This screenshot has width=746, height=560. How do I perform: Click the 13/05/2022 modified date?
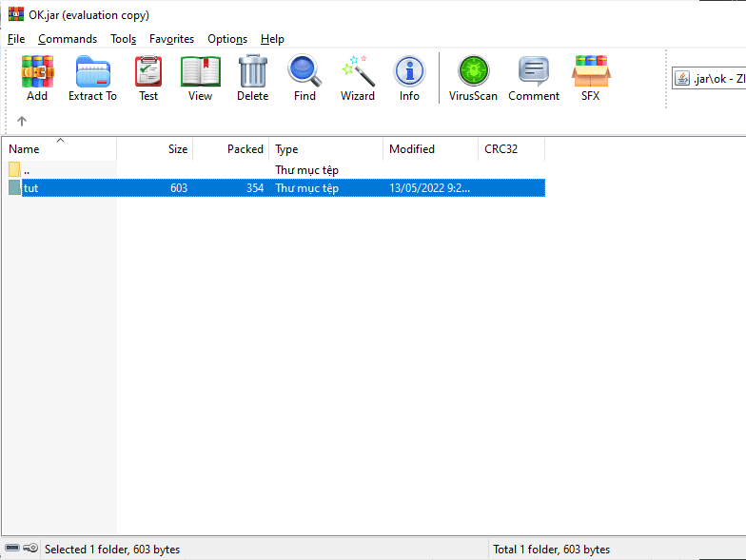(x=430, y=188)
